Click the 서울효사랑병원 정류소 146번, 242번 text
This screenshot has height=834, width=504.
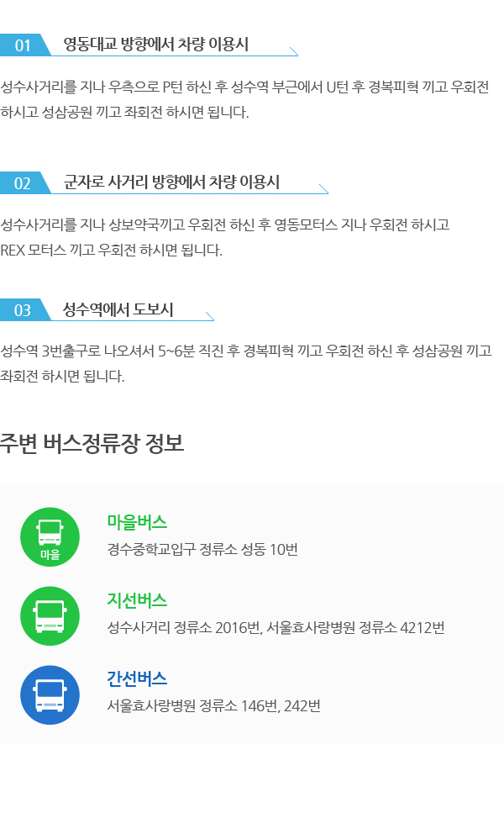213,706
